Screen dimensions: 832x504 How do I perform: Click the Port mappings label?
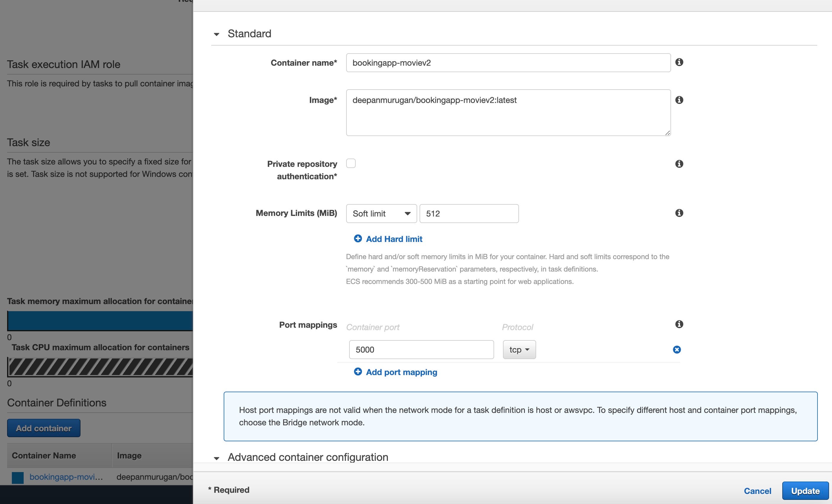pyautogui.click(x=308, y=325)
